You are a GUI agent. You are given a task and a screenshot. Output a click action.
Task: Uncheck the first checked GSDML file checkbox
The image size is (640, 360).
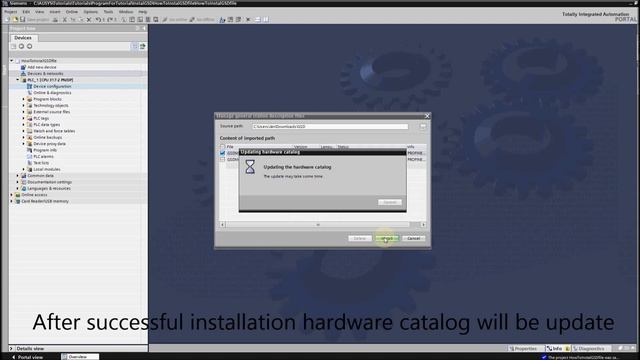coord(222,153)
